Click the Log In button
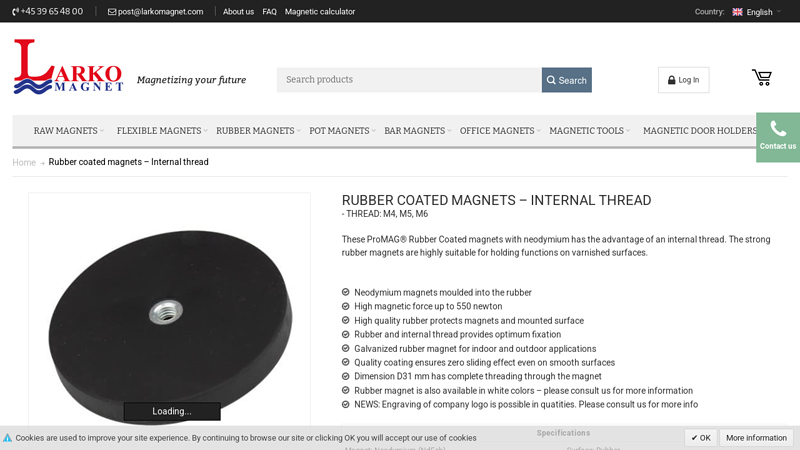Screen dimensions: 800x450 [684, 80]
